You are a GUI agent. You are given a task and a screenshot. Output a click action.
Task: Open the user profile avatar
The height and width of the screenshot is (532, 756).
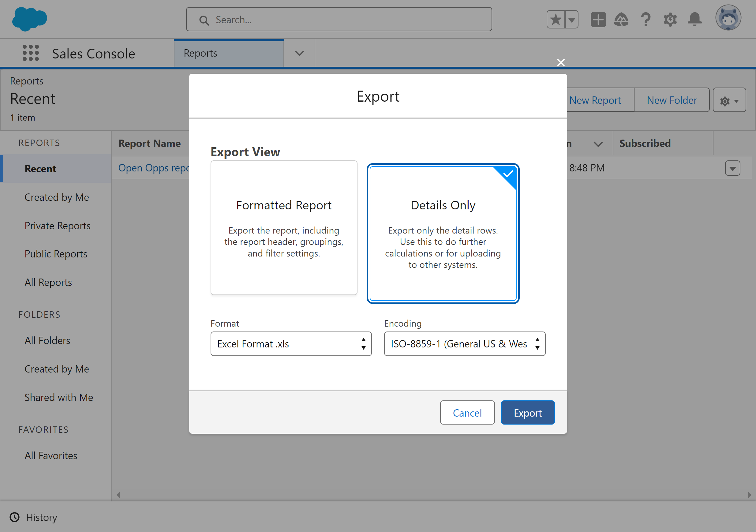pos(728,18)
